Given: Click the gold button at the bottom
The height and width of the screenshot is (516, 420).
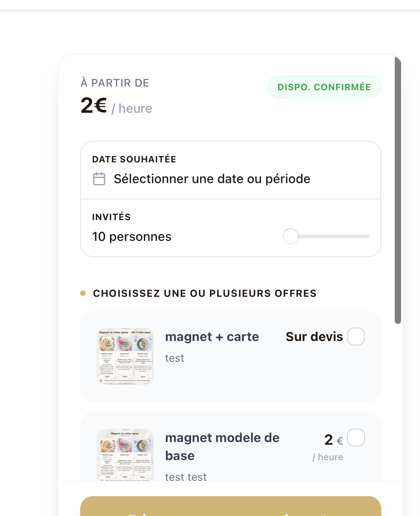Looking at the screenshot, I should coord(231,506).
